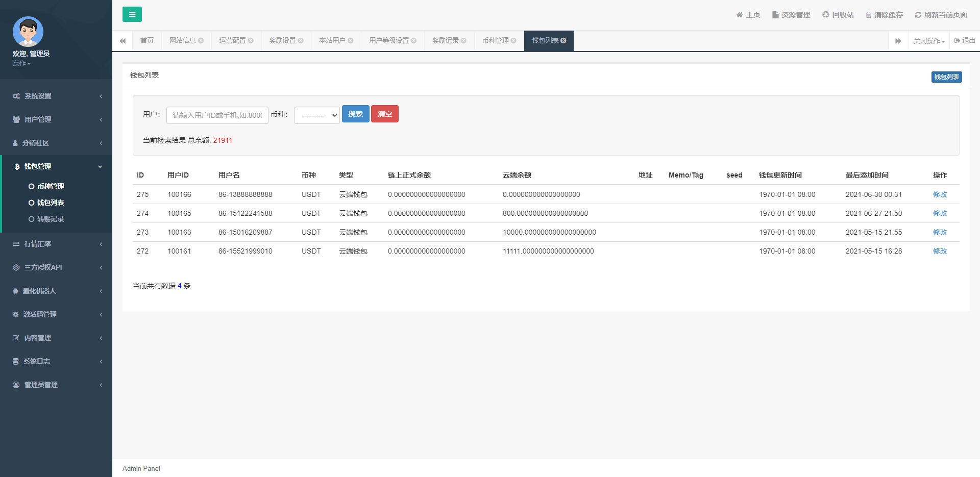This screenshot has width=980, height=477.
Task: Select 转账记录 in the sidebar
Action: click(51, 219)
